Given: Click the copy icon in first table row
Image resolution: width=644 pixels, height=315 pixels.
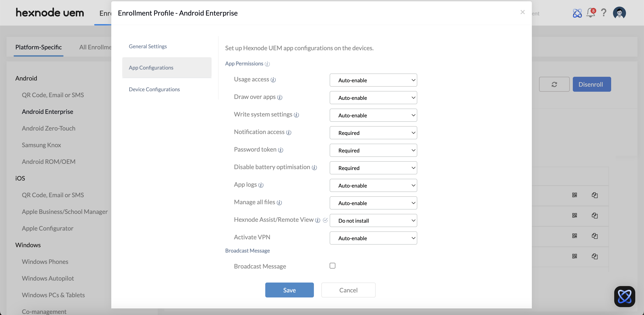Looking at the screenshot, I should 595,195.
